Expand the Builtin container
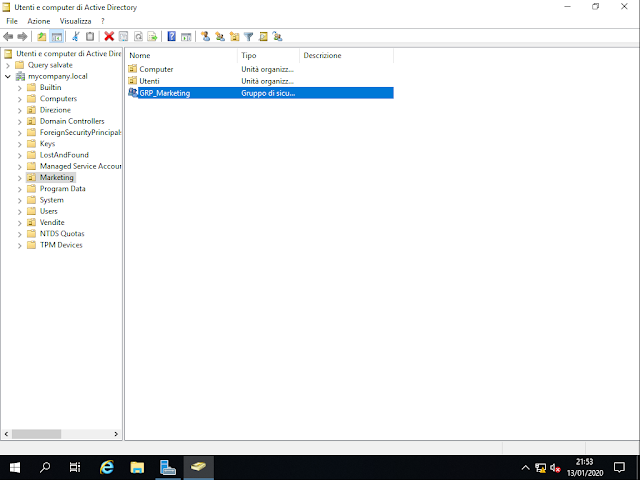 [x=20, y=88]
